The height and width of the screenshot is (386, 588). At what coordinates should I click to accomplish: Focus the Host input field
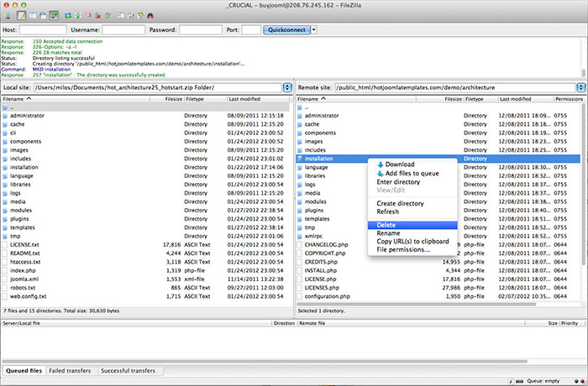point(43,29)
